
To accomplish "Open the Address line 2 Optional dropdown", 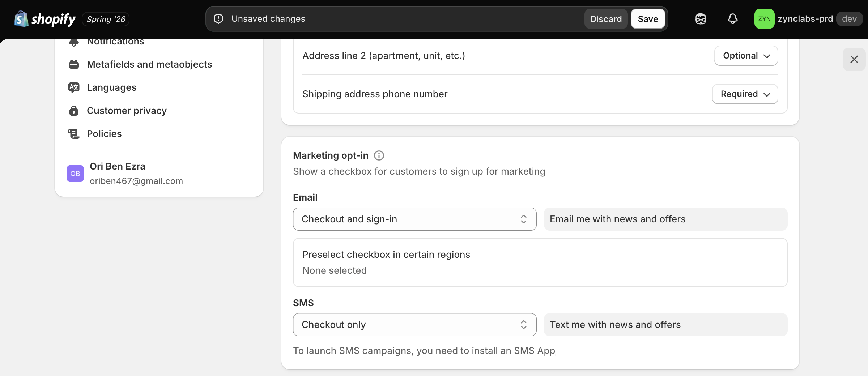I will 746,56.
